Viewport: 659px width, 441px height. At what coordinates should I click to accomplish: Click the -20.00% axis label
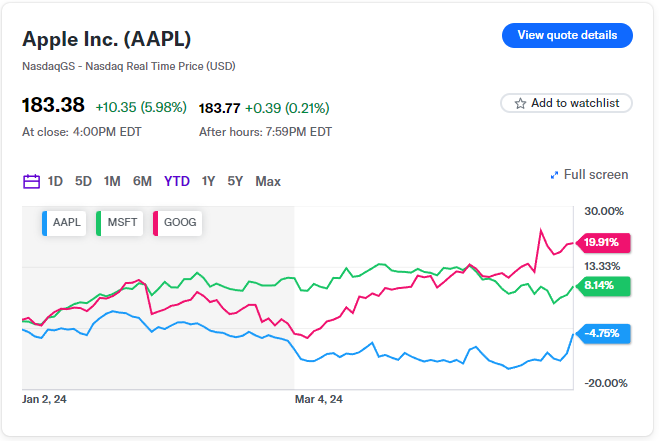606,383
